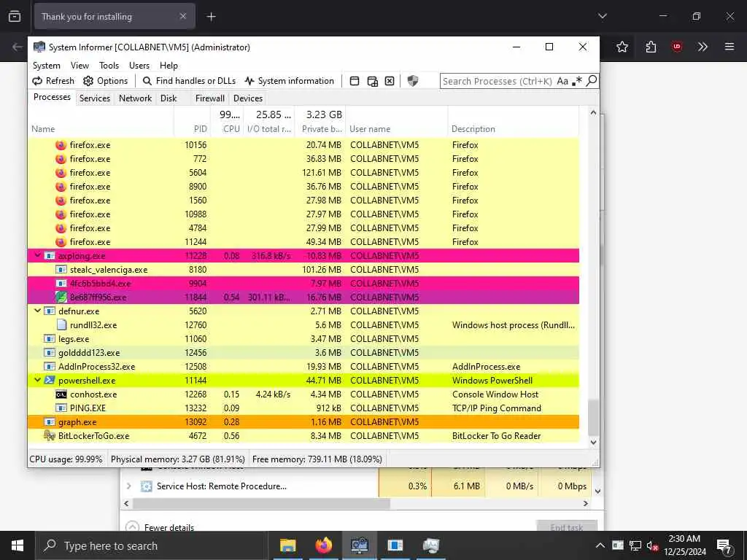Open Options from the toolbar
Image resolution: width=747 pixels, height=560 pixels.
[105, 81]
